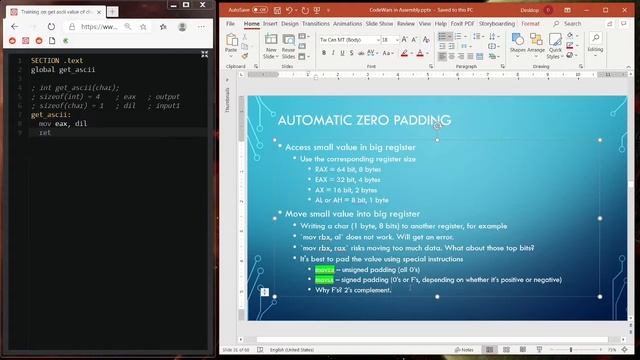640x360 pixels.
Task: Toggle strikethrough formatting
Action: click(361, 53)
